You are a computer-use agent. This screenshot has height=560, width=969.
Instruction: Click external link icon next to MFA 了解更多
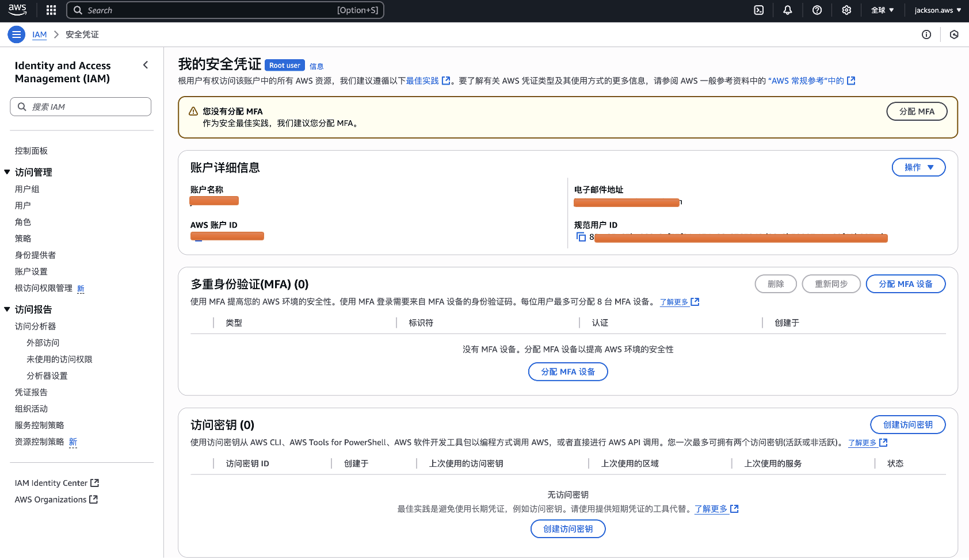[x=695, y=302]
